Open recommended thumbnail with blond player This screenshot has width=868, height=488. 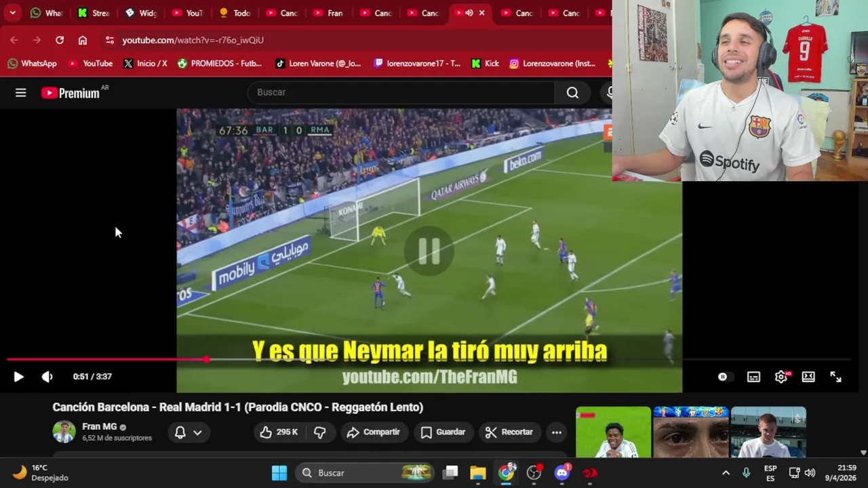point(768,432)
